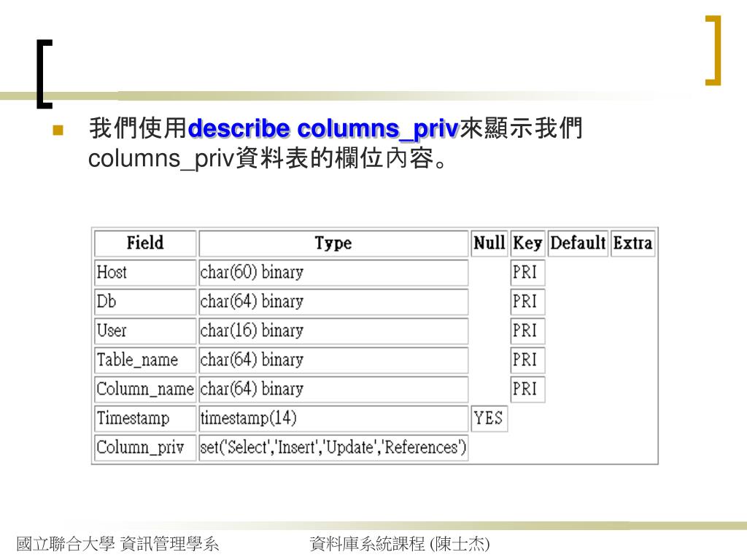
Task: Click the 'char(64) binary' cell in Column_name row
Action: tap(333, 389)
